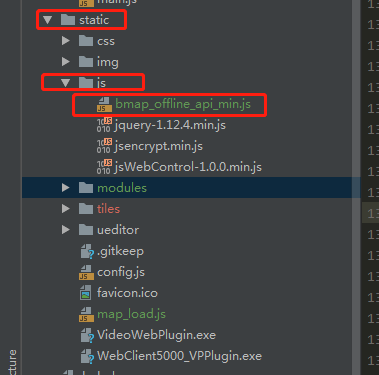
Task: Select bmap_offline_api_min.js in the tree
Action: point(183,104)
